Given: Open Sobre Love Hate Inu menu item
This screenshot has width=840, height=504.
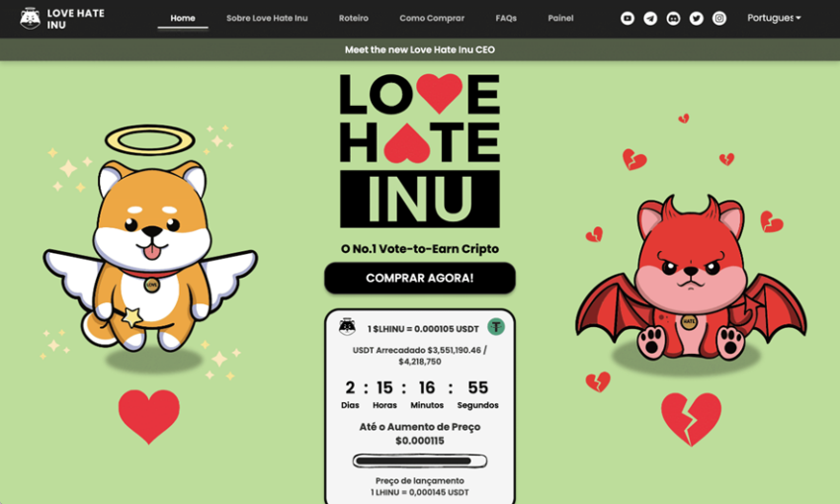Looking at the screenshot, I should pos(267,18).
